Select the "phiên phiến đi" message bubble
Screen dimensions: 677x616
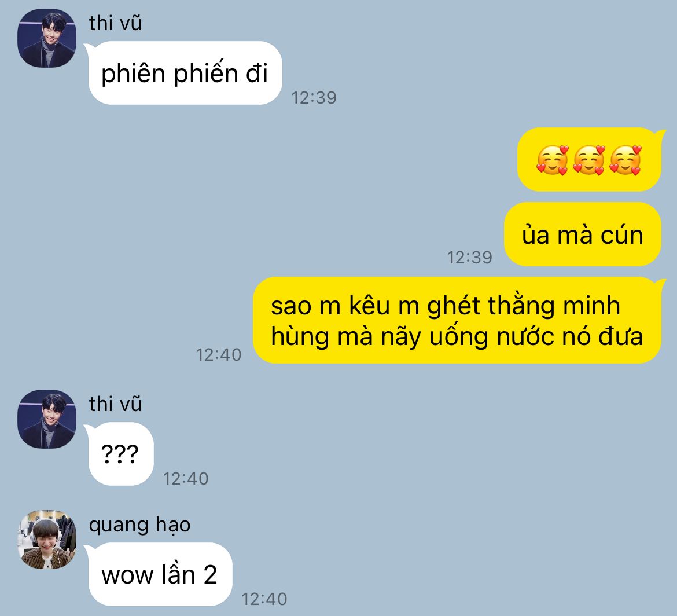(x=185, y=73)
